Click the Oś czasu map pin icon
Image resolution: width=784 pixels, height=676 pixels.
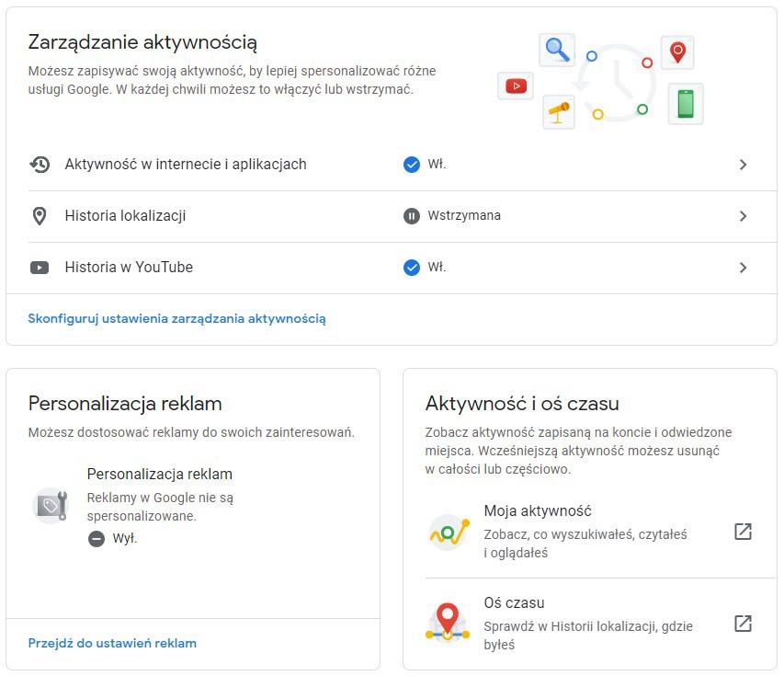[448, 623]
